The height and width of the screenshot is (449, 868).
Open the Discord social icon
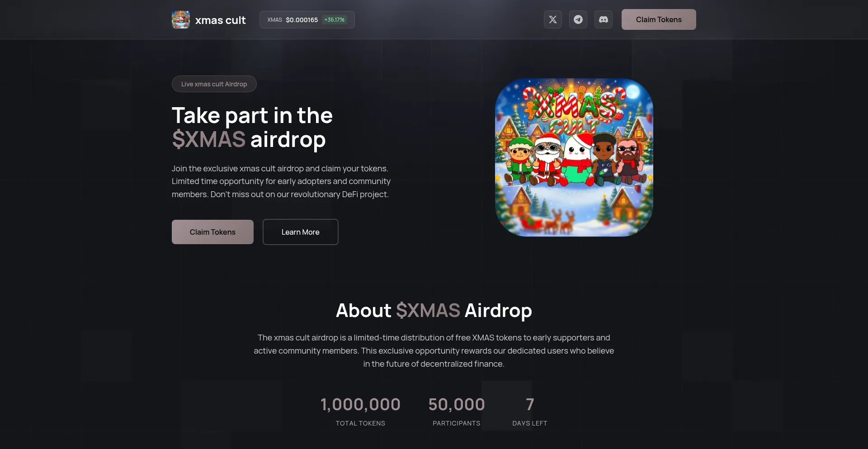coord(603,19)
